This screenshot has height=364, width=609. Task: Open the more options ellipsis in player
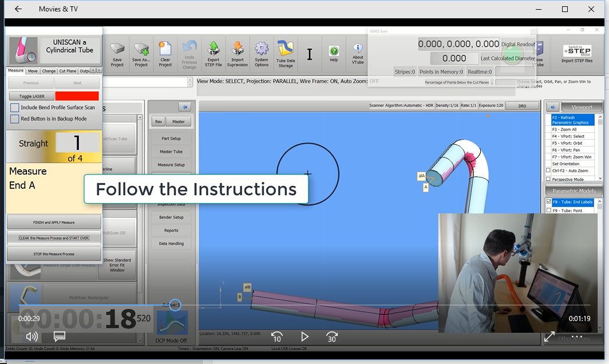(x=577, y=337)
